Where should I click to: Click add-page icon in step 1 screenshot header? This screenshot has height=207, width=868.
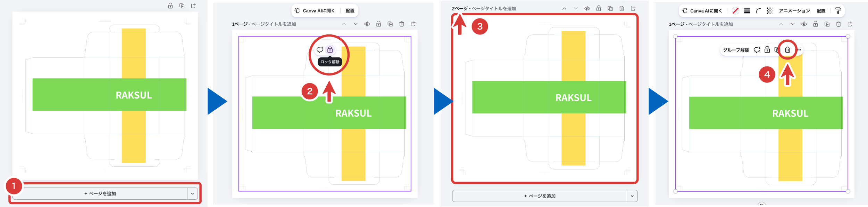[x=193, y=6]
